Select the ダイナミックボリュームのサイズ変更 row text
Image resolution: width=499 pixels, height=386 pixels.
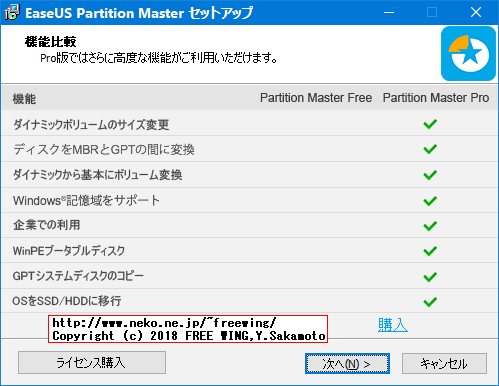coord(91,125)
